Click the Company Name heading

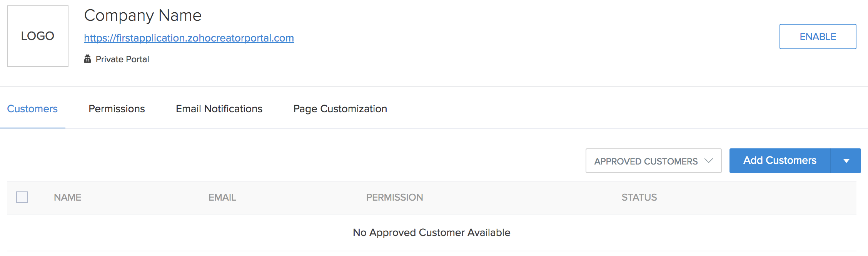pos(143,16)
